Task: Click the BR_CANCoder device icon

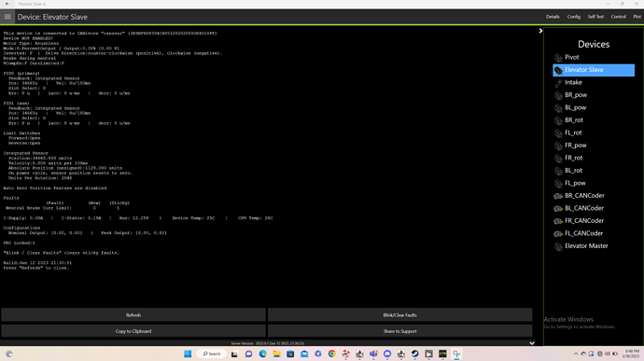Action: (x=558, y=196)
